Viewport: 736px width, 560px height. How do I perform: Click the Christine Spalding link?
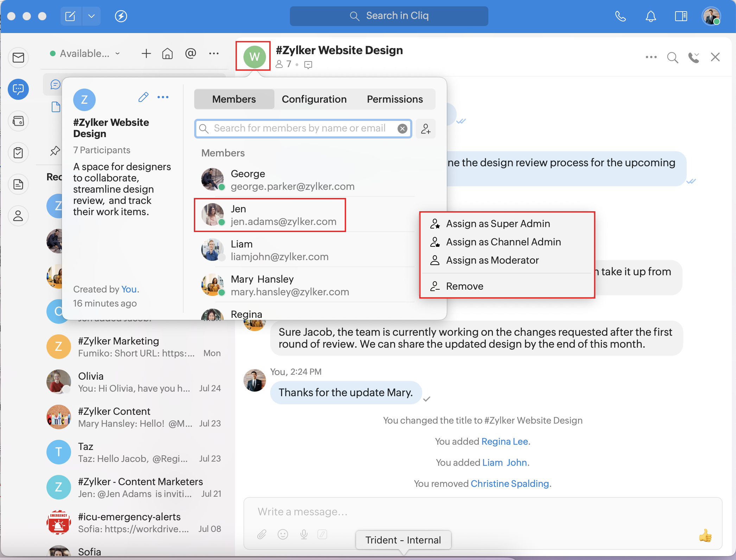[510, 484]
